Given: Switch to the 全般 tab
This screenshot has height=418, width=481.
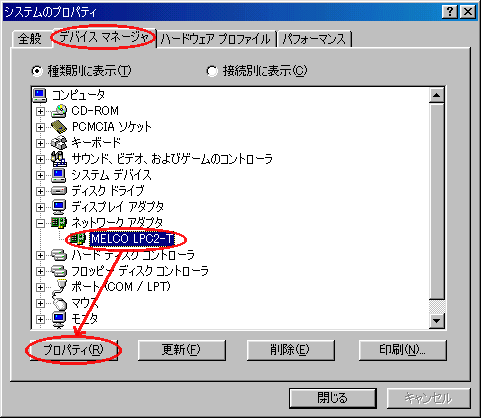Looking at the screenshot, I should (x=30, y=39).
